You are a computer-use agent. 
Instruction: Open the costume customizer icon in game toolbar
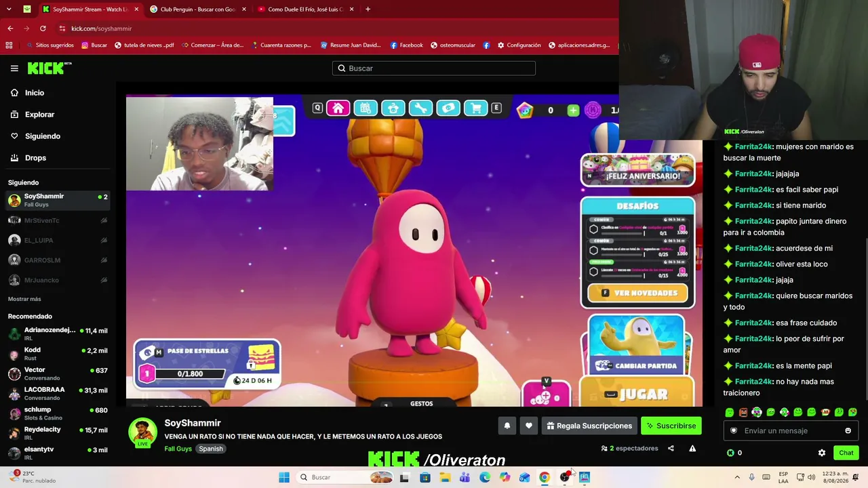pos(393,108)
